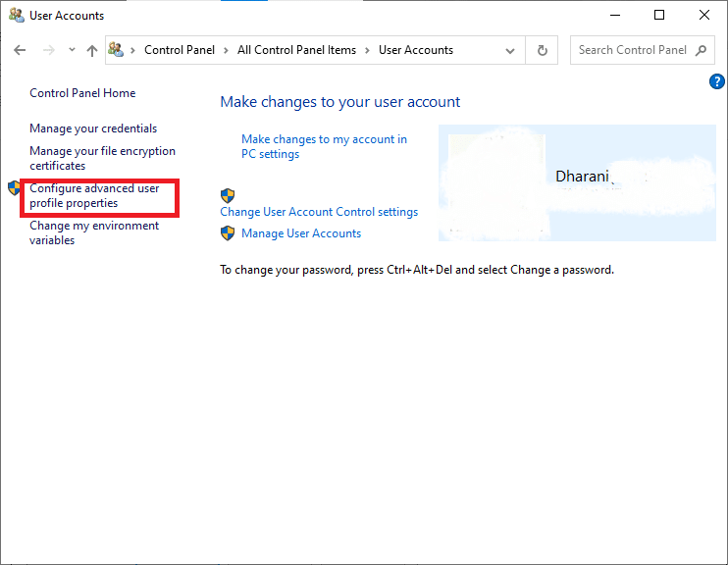Go up one level with Up arrow
Screen dimensions: 728x565
91,50
